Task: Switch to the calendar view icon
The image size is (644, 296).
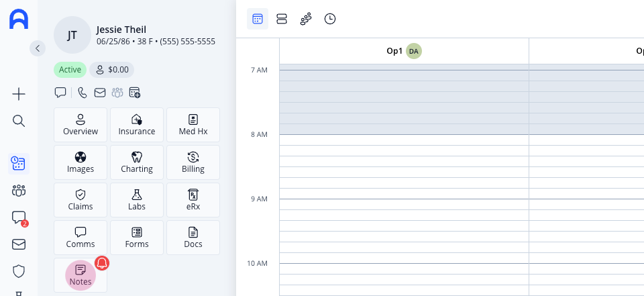Action: click(258, 19)
